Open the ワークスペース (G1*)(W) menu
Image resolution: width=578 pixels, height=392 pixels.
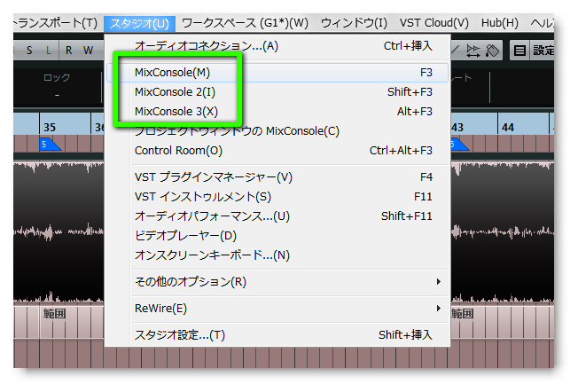245,23
